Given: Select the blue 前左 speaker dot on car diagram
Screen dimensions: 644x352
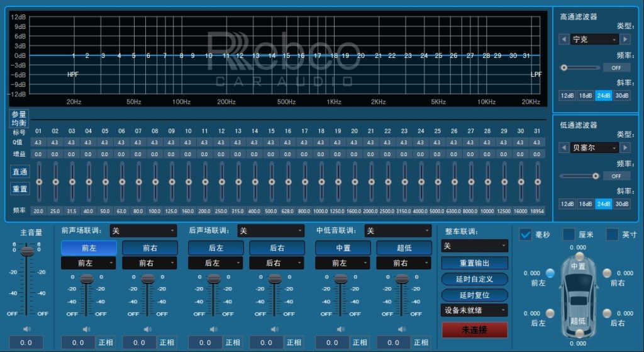Looking at the screenshot, I should click(550, 273).
